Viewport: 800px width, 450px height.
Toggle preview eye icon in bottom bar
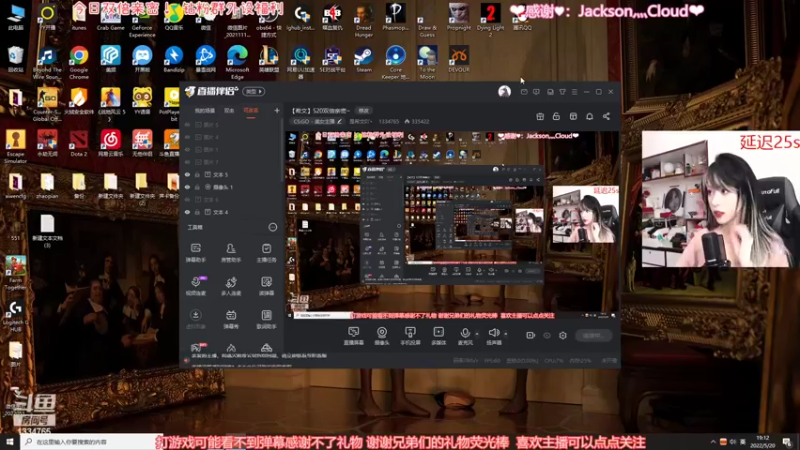(x=547, y=335)
